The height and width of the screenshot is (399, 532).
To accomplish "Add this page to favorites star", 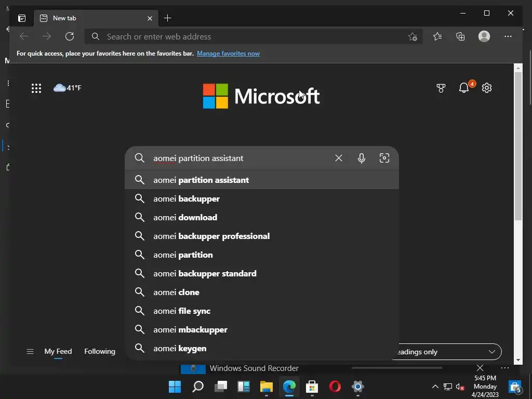I will coord(413,37).
